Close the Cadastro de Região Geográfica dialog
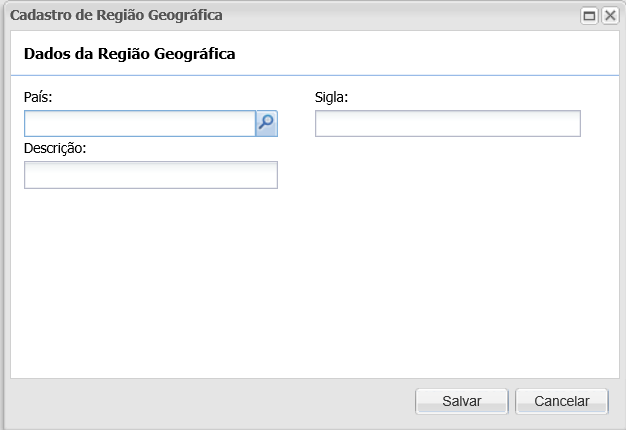The image size is (626, 430). [x=609, y=16]
